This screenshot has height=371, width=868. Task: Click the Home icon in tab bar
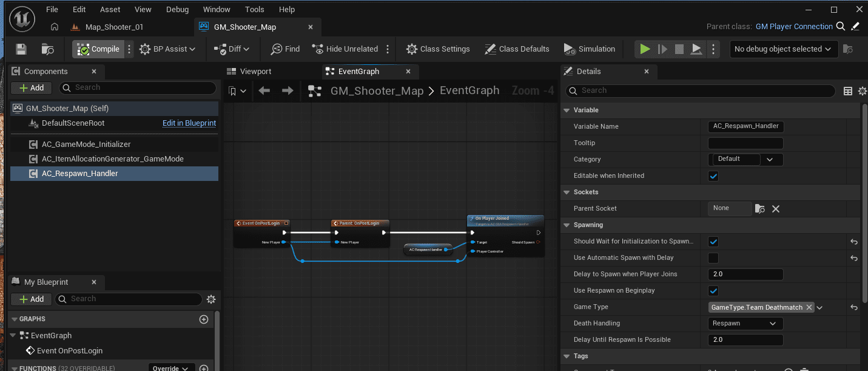pos(55,27)
